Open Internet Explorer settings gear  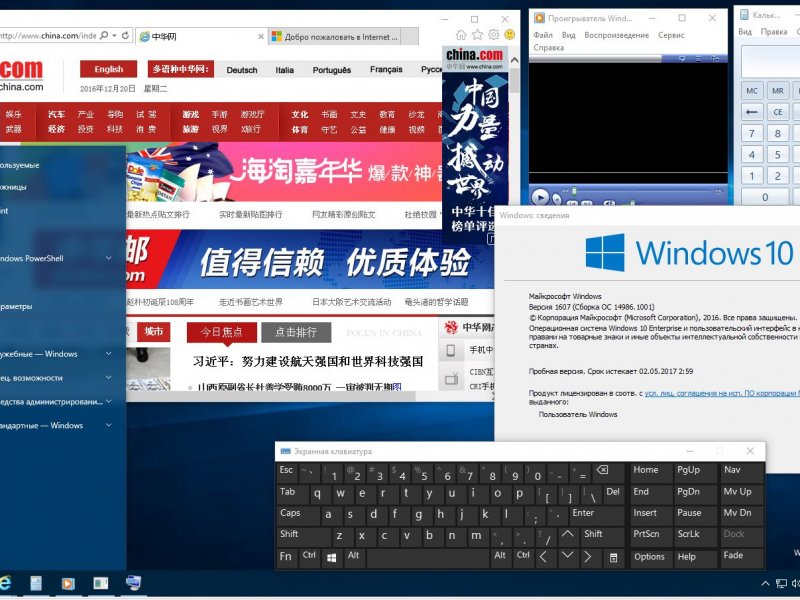click(493, 35)
